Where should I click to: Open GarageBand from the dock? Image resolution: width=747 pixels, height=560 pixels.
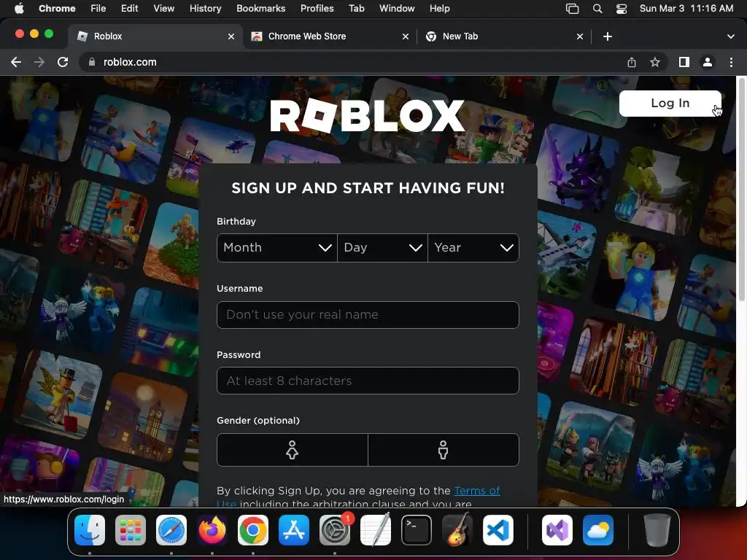pos(457,530)
